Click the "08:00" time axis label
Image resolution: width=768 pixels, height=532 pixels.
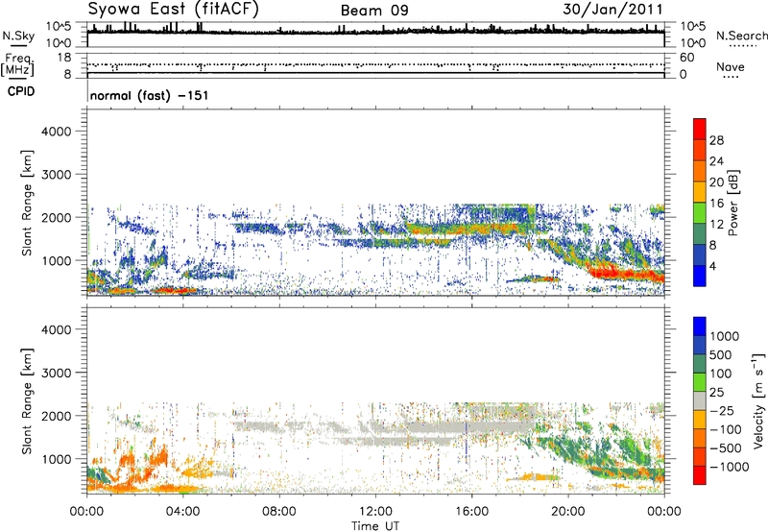point(279,512)
